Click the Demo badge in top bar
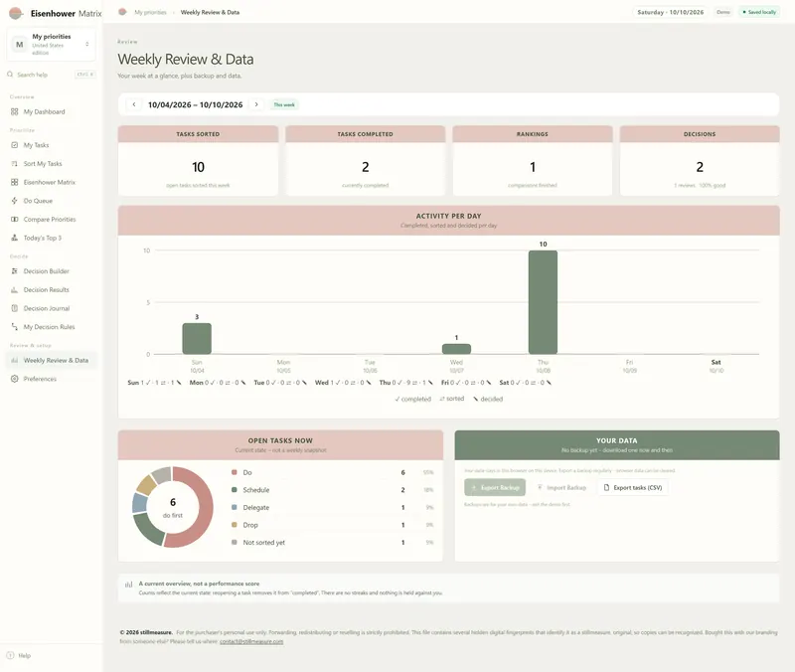This screenshot has height=672, width=795. [723, 12]
